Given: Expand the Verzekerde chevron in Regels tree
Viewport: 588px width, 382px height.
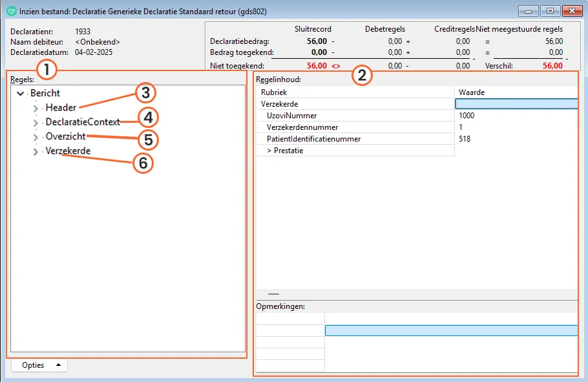Looking at the screenshot, I should point(36,152).
